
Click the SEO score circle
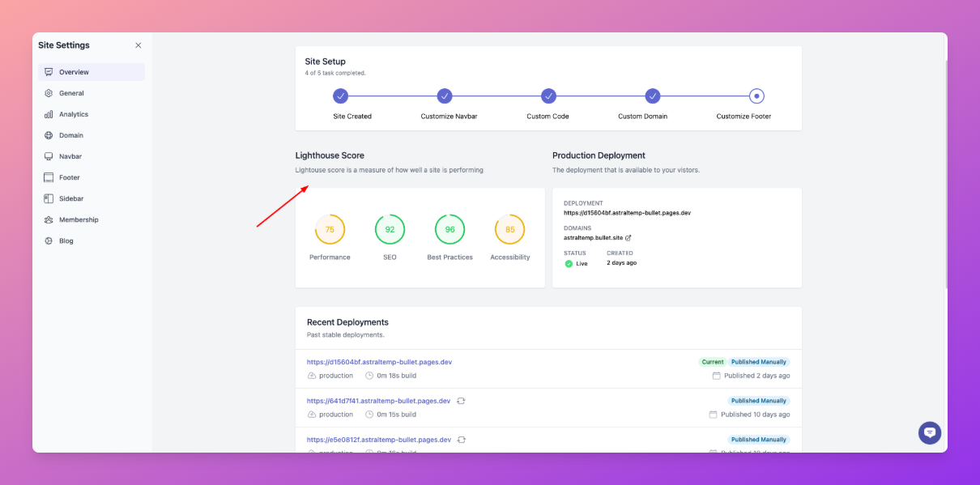pos(390,230)
